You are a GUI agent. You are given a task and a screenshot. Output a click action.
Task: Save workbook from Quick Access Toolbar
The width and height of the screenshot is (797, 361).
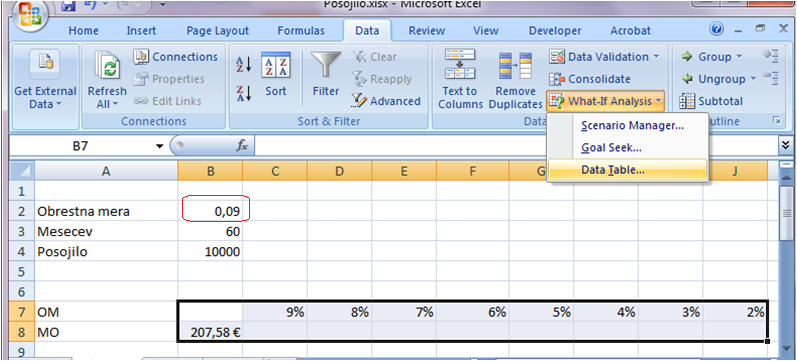tap(68, 6)
